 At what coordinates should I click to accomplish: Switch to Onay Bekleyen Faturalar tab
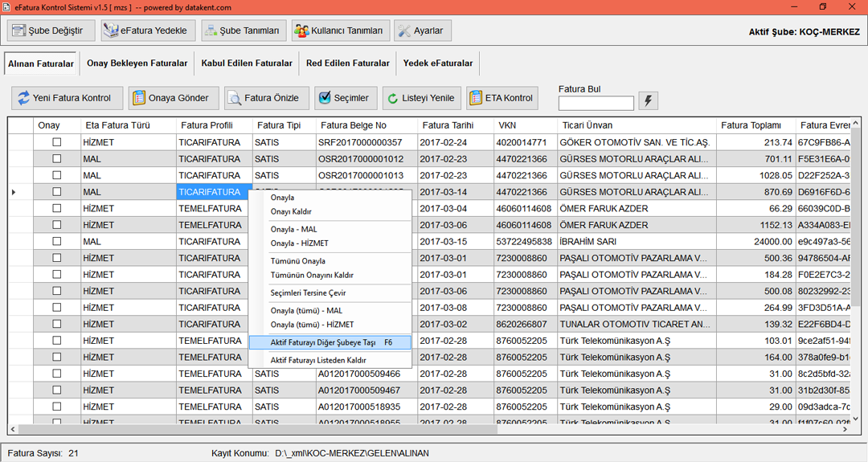[137, 63]
